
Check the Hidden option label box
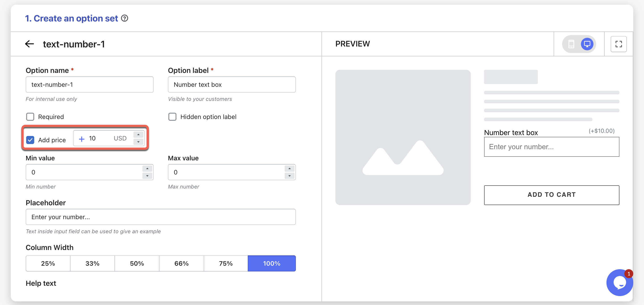coord(172,117)
